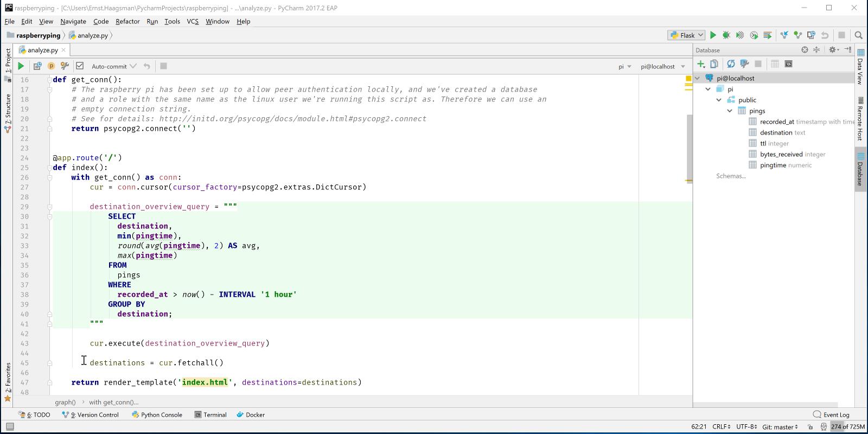Change line separator CRLF in status bar
868x434 pixels.
(x=721, y=427)
